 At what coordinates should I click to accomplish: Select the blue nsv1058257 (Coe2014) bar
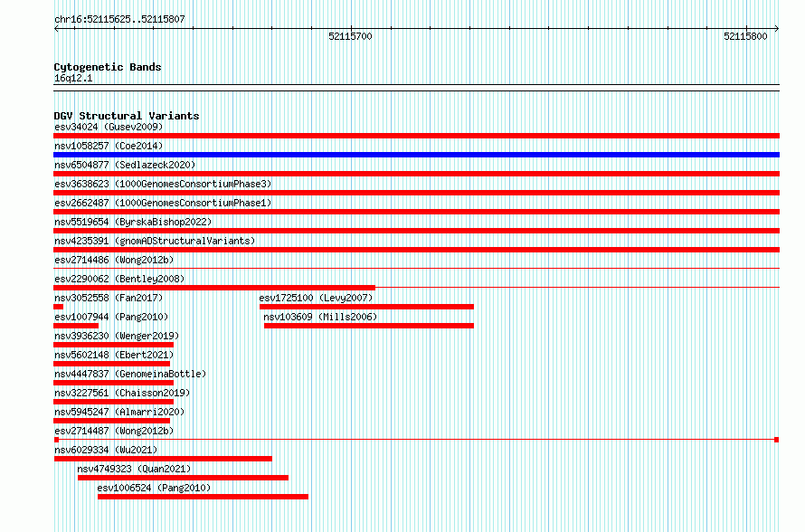pos(416,155)
